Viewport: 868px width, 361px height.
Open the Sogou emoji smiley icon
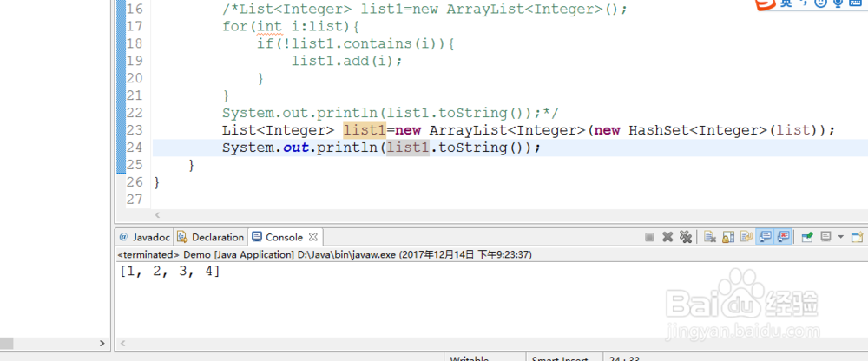click(820, 3)
